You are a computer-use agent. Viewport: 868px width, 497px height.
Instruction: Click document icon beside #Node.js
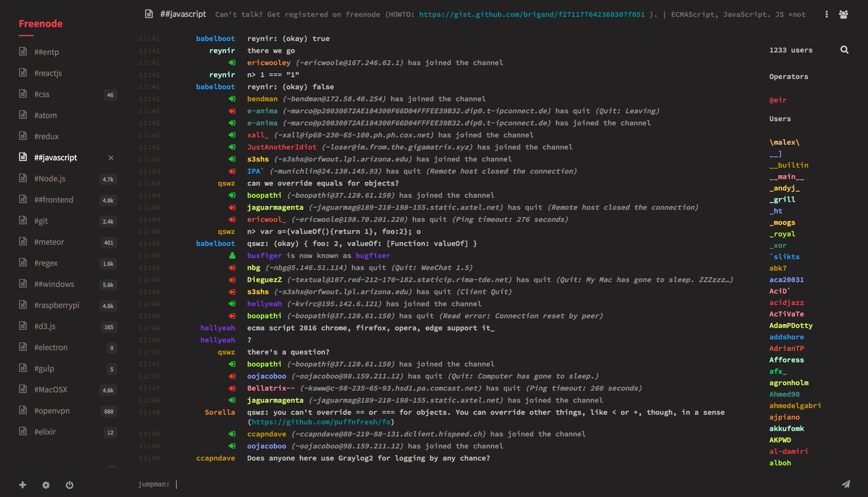23,178
